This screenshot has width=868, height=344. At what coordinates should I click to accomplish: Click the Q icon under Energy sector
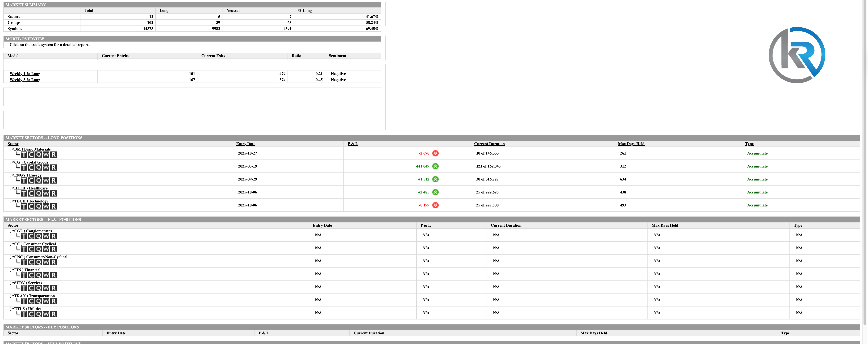39,181
